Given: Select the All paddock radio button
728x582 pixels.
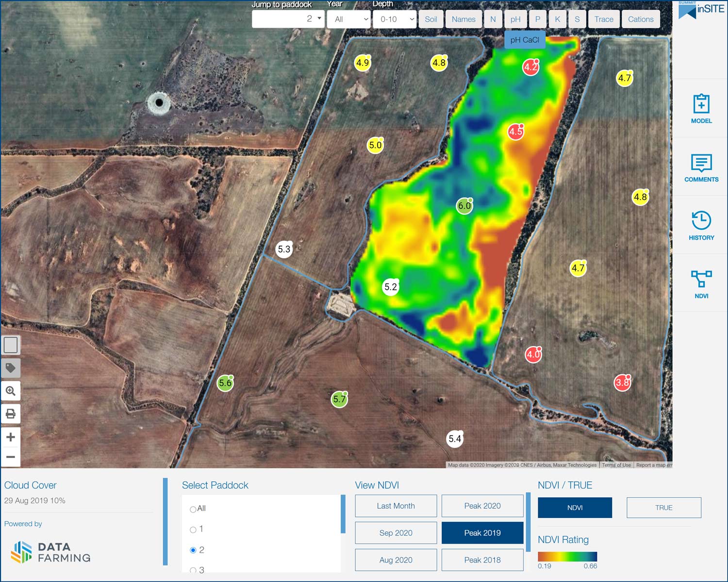Looking at the screenshot, I should click(193, 509).
